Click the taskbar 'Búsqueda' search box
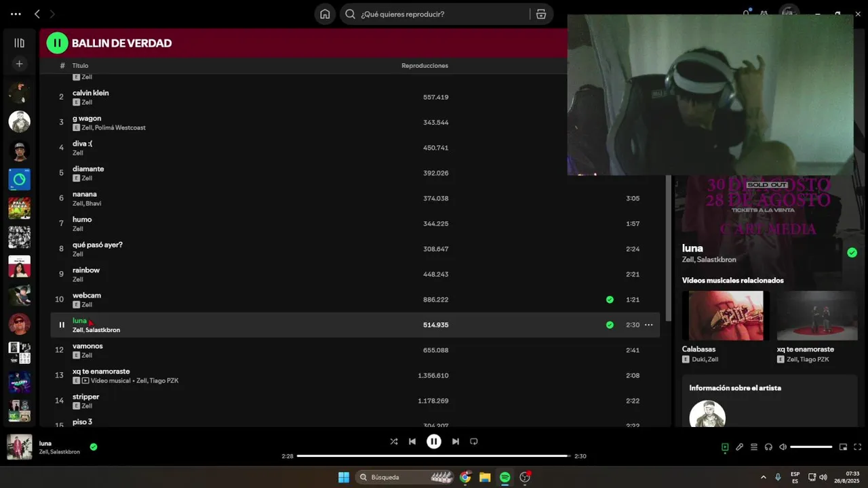868x488 pixels. coord(406,477)
